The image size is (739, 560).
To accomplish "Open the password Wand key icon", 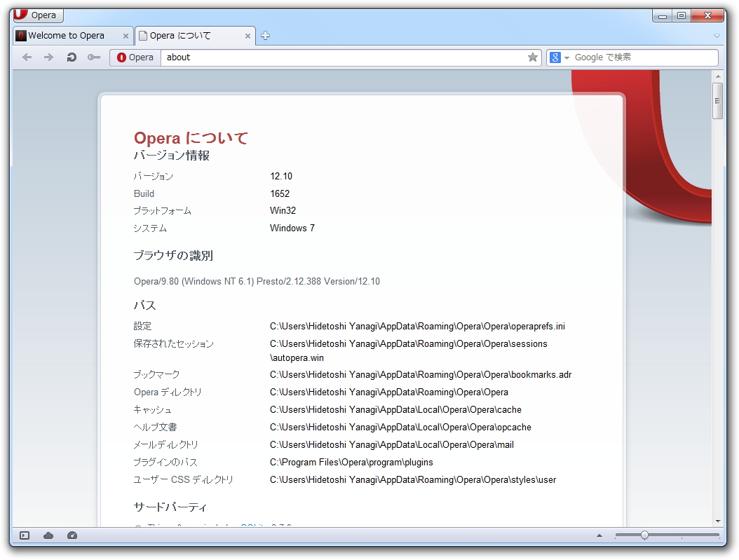I will point(94,57).
